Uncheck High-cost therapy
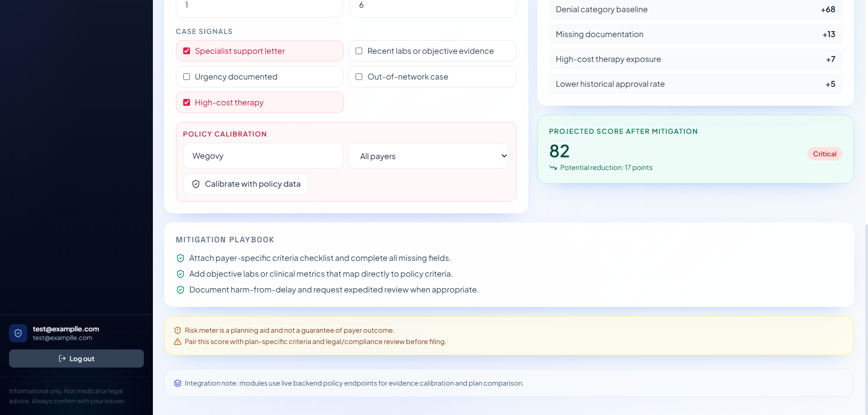This screenshot has height=415, width=868. [186, 103]
